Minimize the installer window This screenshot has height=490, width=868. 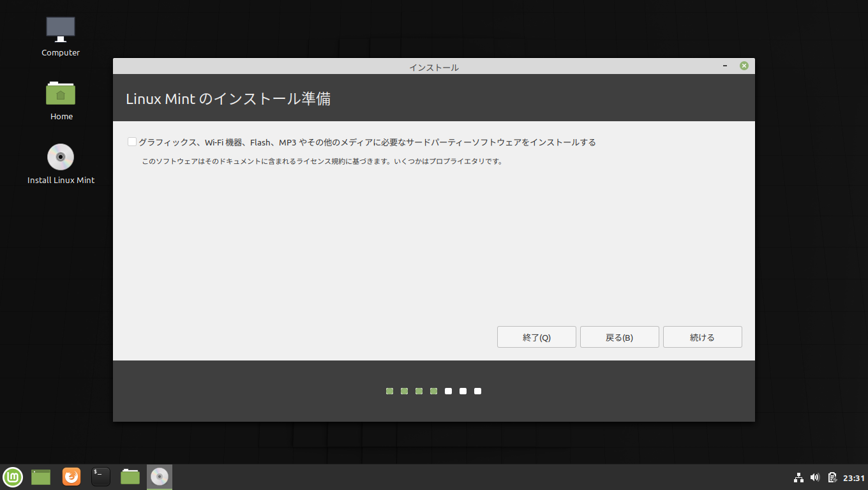tap(726, 66)
